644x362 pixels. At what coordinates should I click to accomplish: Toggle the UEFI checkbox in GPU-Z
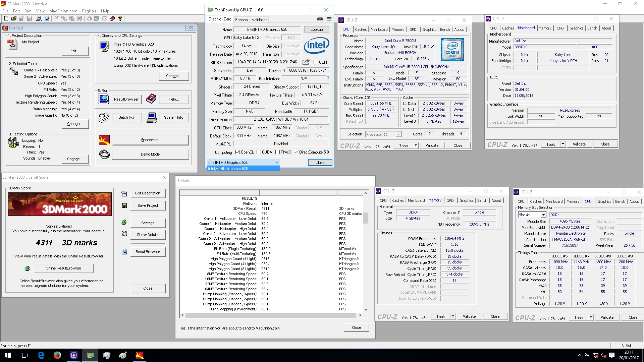pyautogui.click(x=316, y=62)
